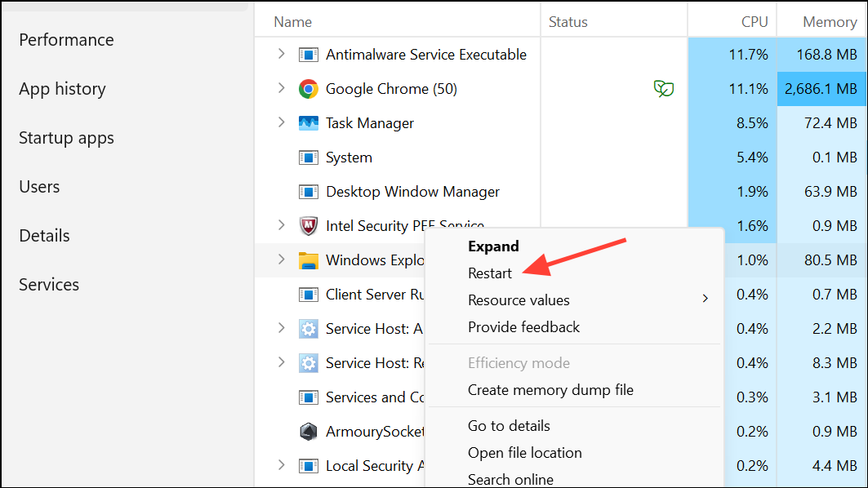
Task: Expand the second Service Host row
Action: click(281, 362)
